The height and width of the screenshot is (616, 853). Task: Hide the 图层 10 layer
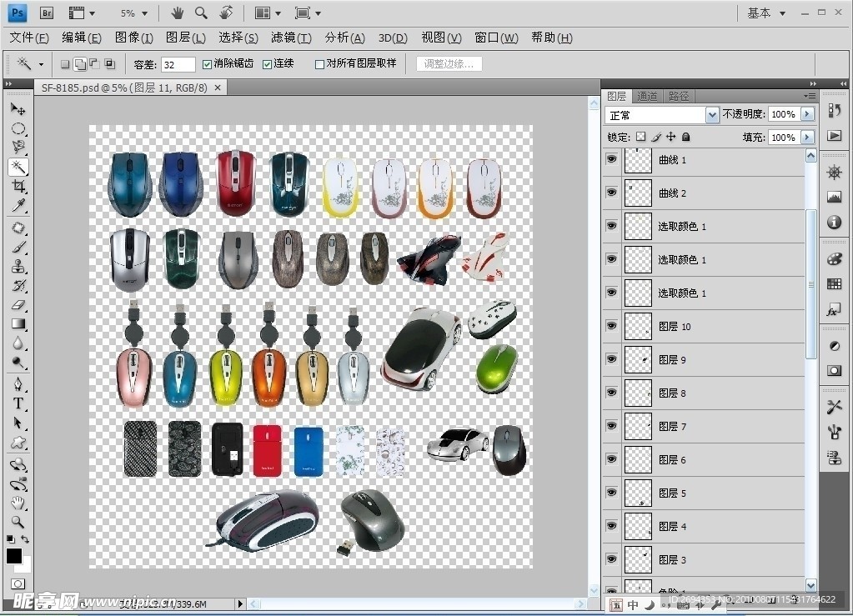tap(612, 326)
